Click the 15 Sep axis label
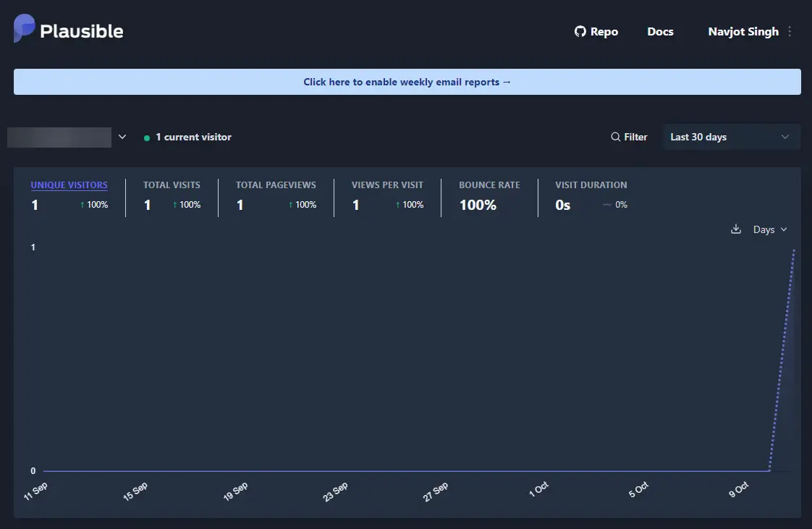 [x=135, y=491]
